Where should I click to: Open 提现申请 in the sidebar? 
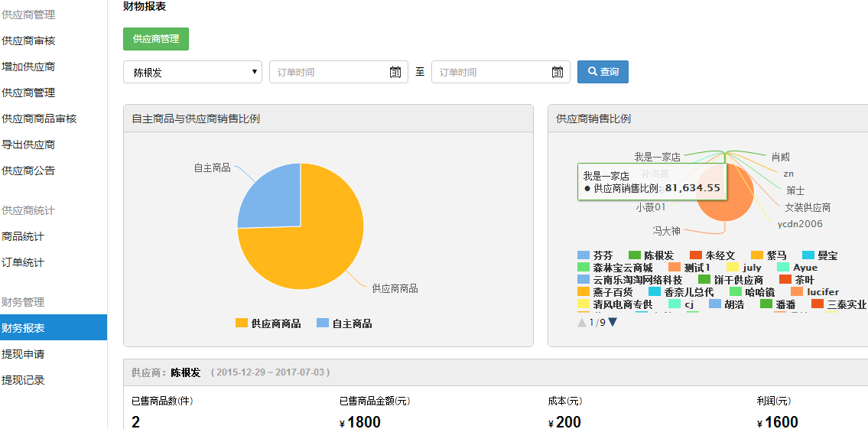point(24,354)
